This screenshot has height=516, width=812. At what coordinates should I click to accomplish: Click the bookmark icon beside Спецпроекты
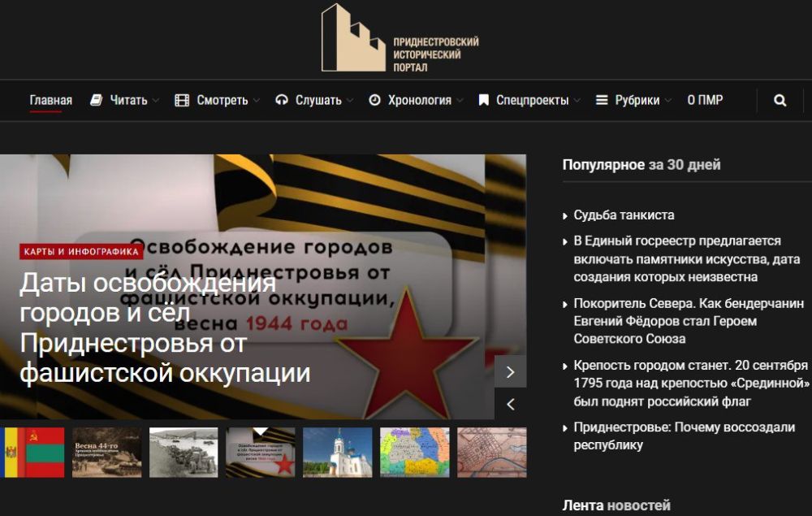click(x=483, y=101)
